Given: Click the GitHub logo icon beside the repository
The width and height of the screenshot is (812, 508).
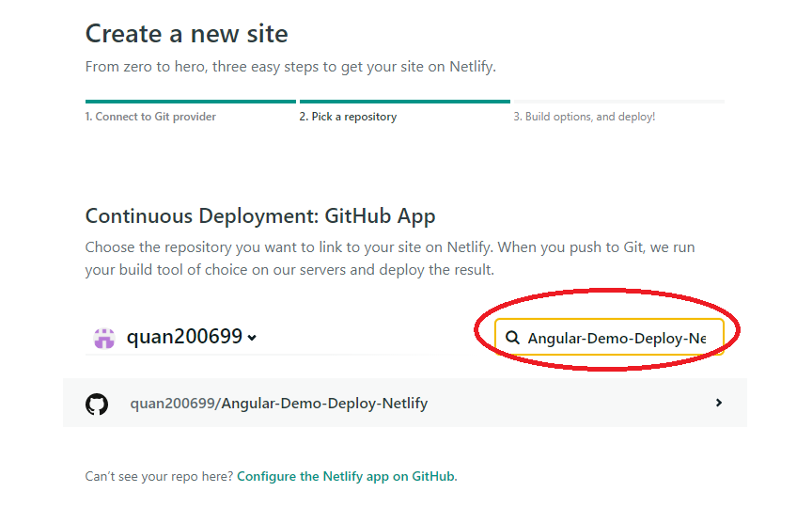Looking at the screenshot, I should click(x=97, y=404).
